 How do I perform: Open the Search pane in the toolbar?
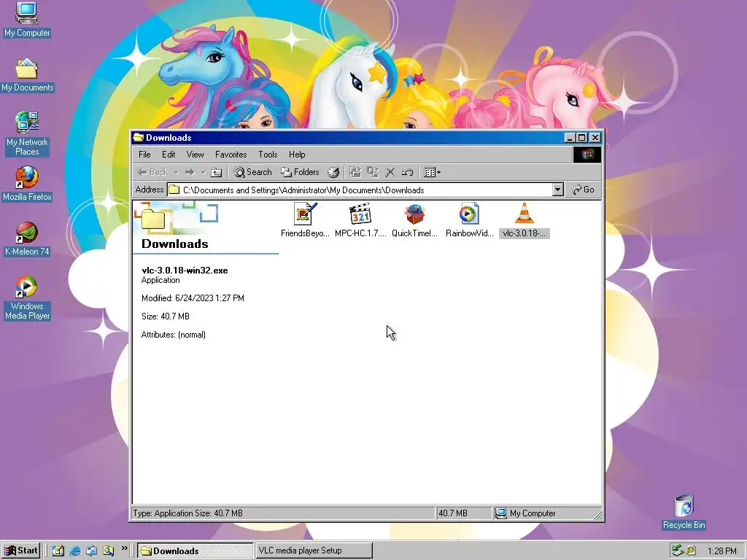click(252, 172)
